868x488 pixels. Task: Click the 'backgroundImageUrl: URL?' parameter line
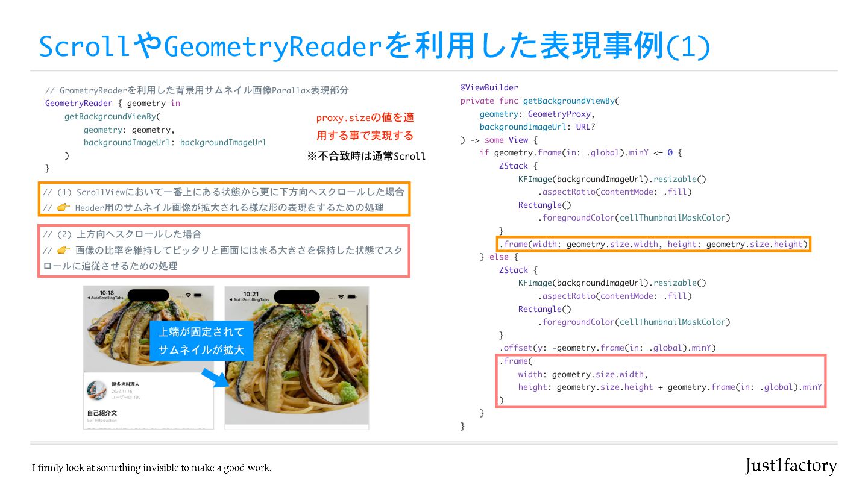pos(537,127)
